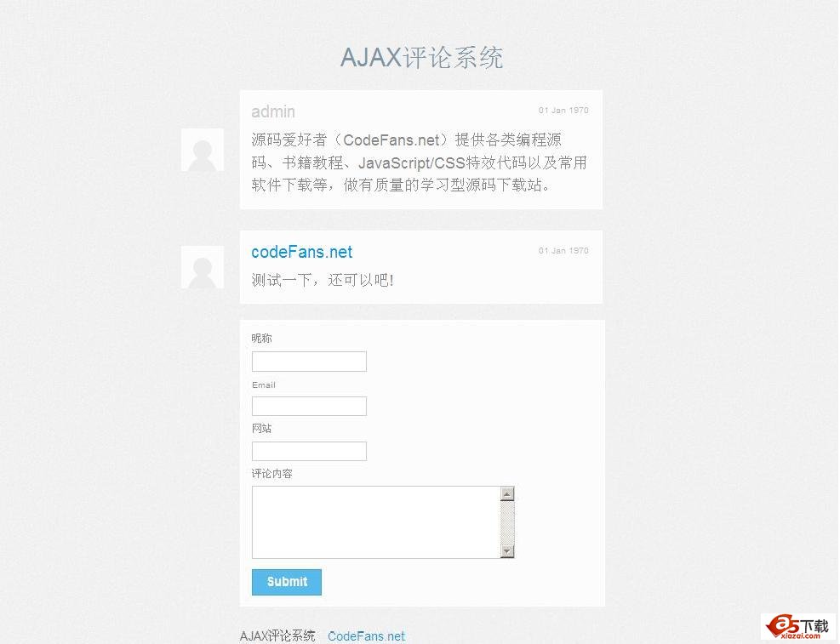
Task: Click the AJAX评论系统 page heading
Action: tap(421, 57)
